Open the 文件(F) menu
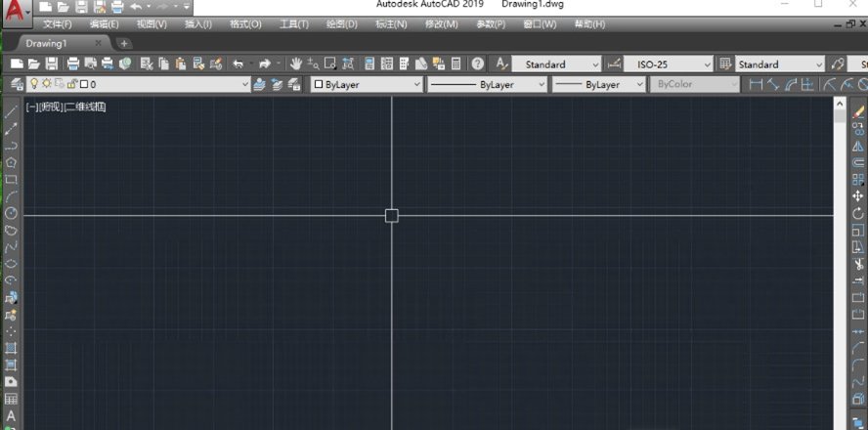This screenshot has width=868, height=430. (x=58, y=24)
